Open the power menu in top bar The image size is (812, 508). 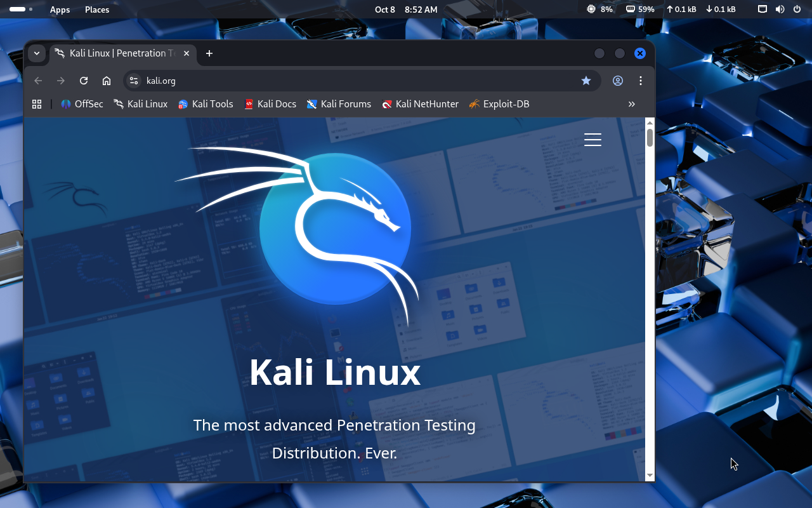pos(797,10)
